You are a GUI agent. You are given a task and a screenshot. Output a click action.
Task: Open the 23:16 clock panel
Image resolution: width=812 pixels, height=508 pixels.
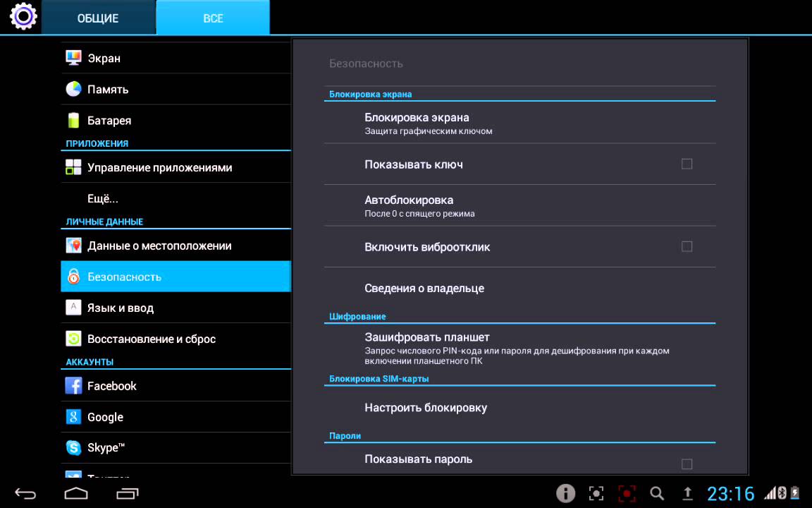pyautogui.click(x=731, y=493)
